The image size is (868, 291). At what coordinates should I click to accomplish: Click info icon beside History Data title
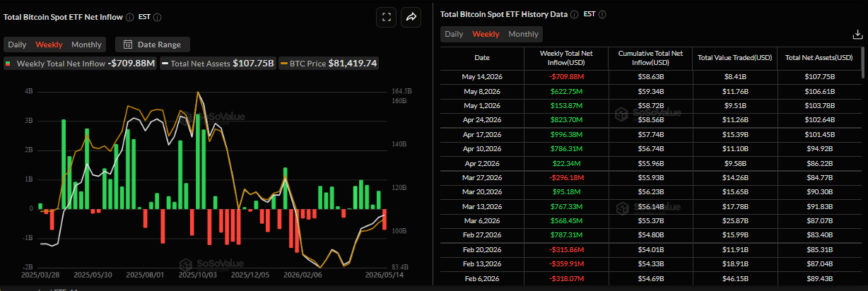(x=574, y=14)
